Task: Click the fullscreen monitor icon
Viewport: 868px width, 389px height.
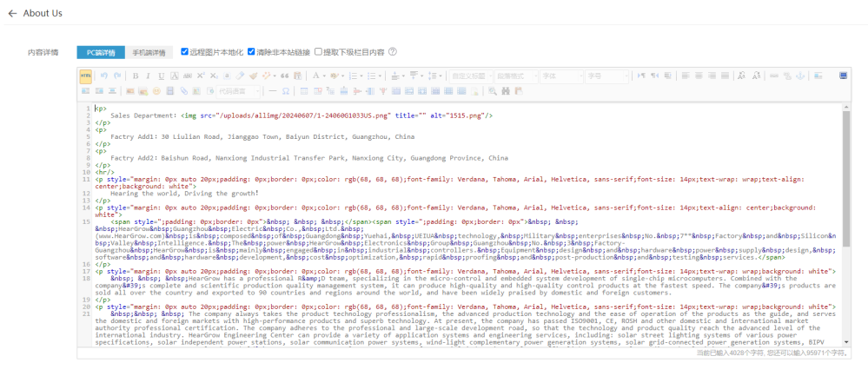Action: click(x=843, y=76)
